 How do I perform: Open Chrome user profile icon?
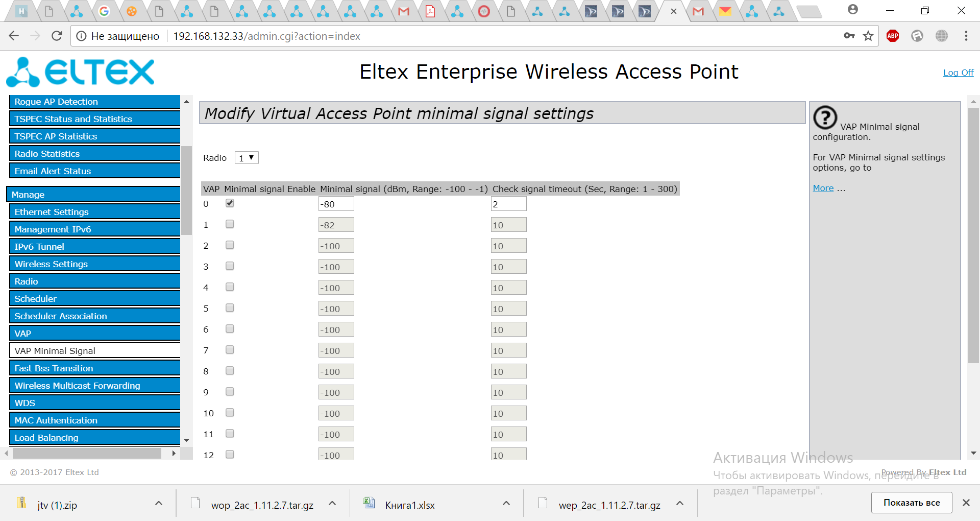(x=853, y=10)
